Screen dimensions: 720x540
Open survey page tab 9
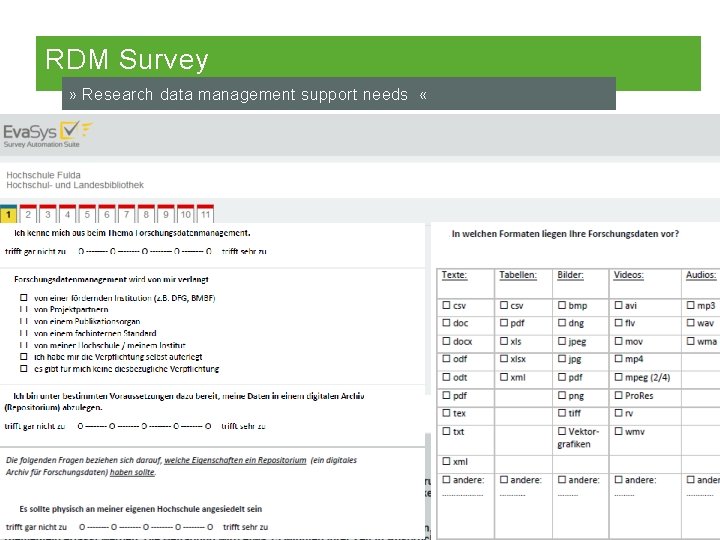(x=166, y=214)
